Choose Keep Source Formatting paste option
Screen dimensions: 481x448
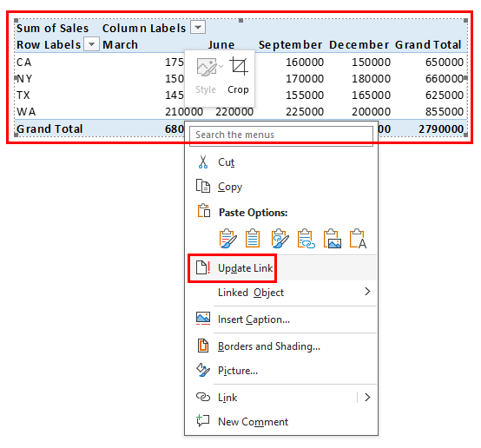227,239
